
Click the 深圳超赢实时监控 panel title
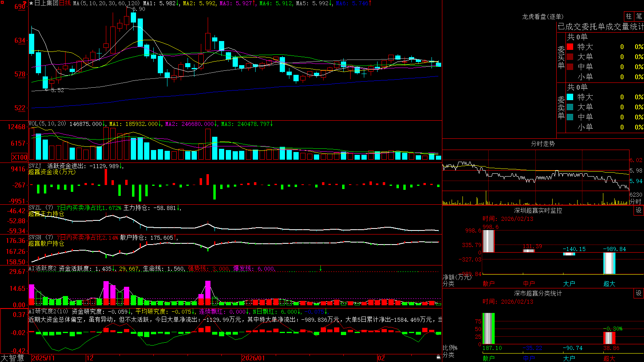[x=538, y=210]
